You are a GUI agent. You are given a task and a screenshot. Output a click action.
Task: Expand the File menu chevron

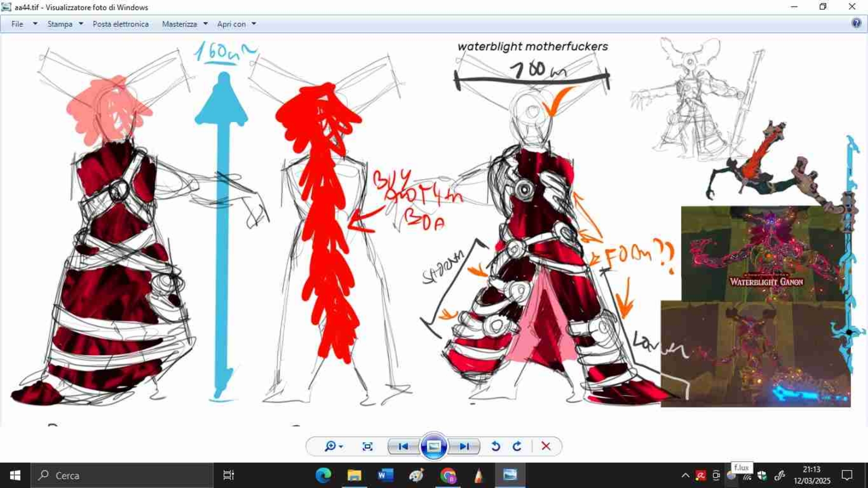pyautogui.click(x=35, y=23)
